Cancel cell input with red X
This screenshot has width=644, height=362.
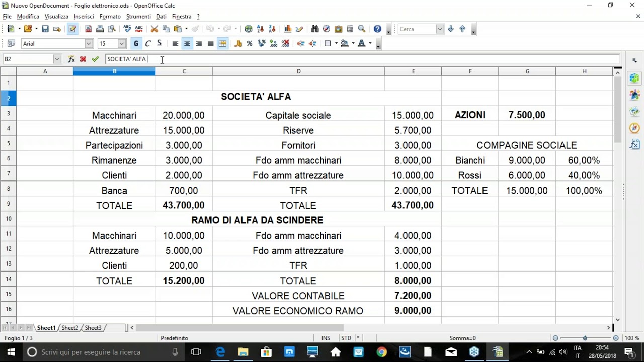(x=83, y=59)
